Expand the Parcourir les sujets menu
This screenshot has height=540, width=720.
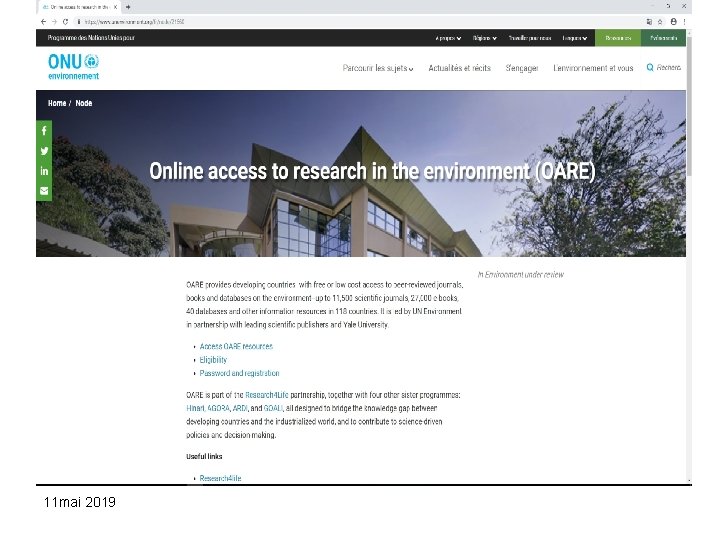coord(378,68)
